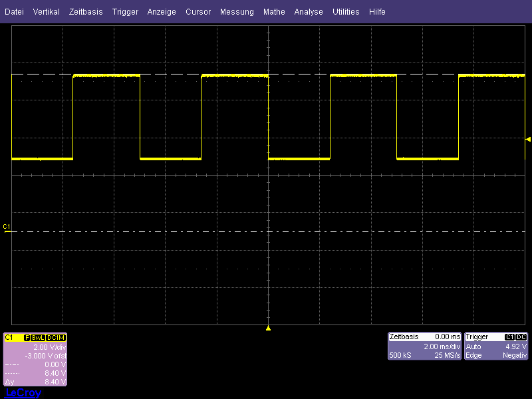
Task: Click the -3.000 V ofst value
Action: tap(46, 356)
